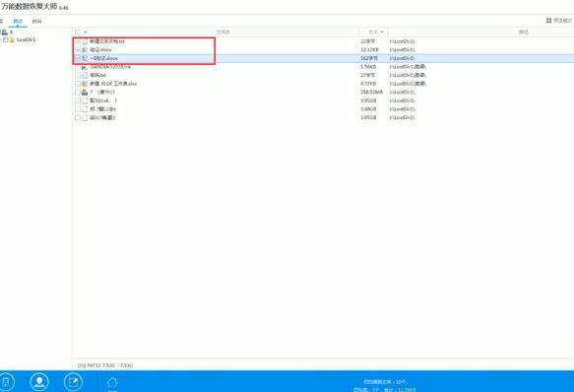574x392 pixels.
Task: Click the shortcut icon on the 1.56KB row
Action: tap(85, 67)
